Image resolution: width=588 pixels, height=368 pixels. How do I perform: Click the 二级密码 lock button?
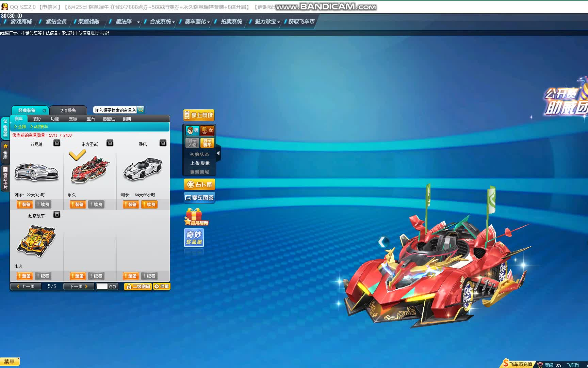[138, 287]
